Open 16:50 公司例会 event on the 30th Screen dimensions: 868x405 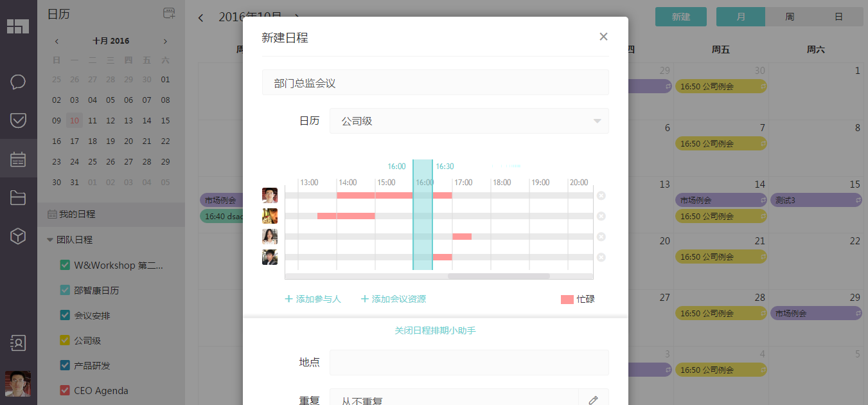coord(721,86)
